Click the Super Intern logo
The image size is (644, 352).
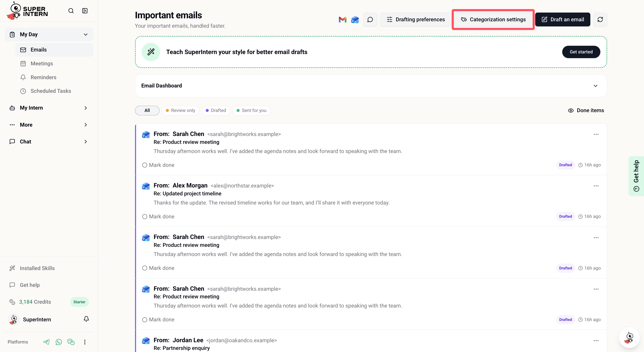(27, 11)
